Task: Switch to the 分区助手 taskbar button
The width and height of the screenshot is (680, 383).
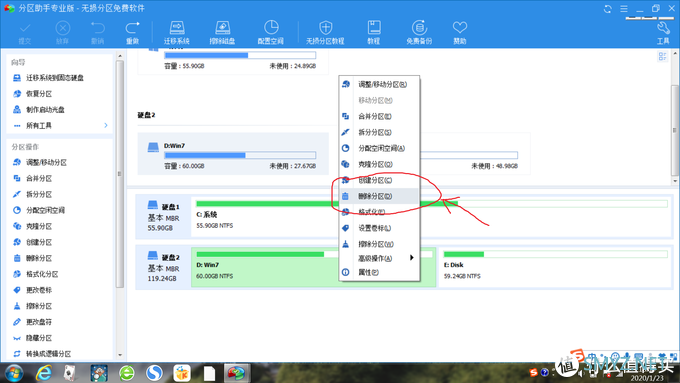Action: click(x=237, y=373)
